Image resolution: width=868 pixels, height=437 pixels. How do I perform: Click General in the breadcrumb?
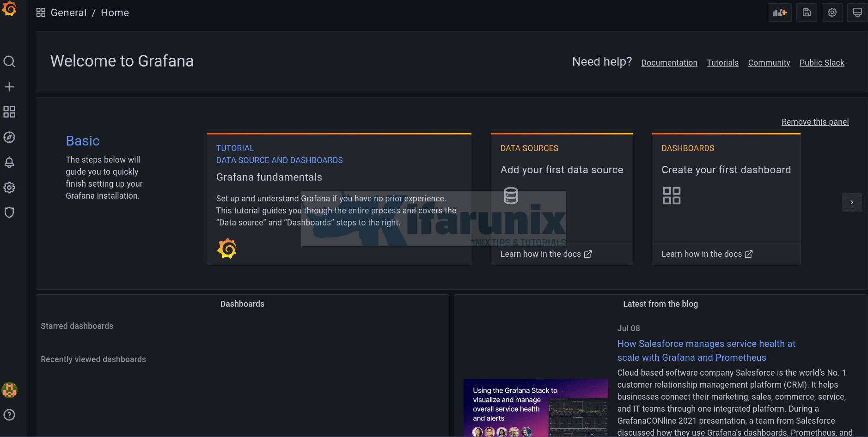click(68, 13)
